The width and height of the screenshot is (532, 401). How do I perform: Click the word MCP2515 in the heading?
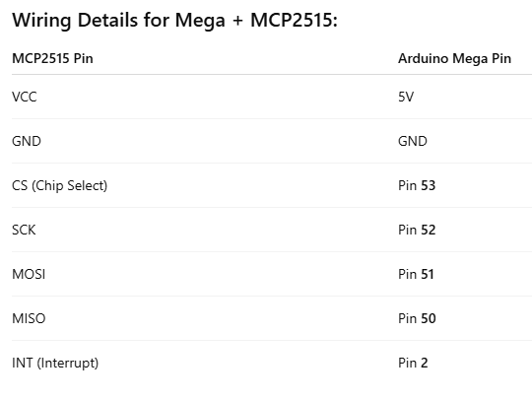tap(292, 20)
